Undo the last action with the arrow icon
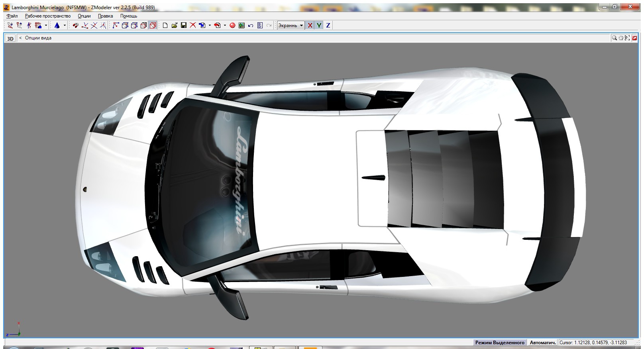Viewport: 644px width, 349px height. pos(251,25)
